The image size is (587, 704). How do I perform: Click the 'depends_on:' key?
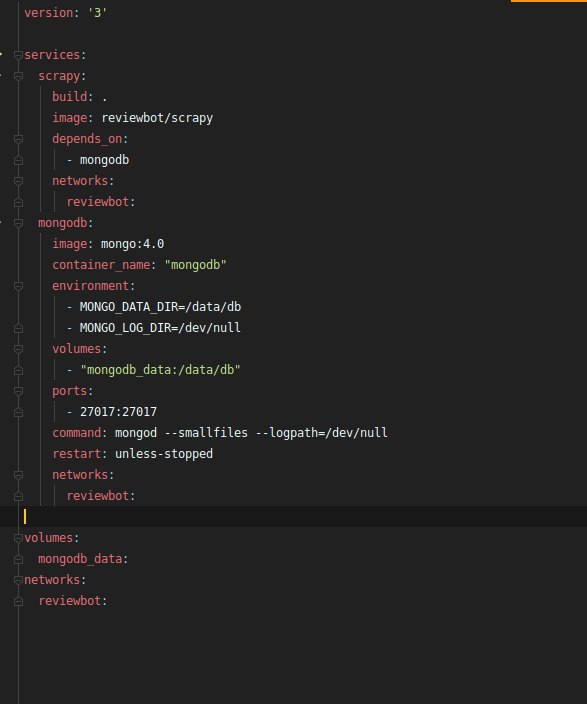90,139
